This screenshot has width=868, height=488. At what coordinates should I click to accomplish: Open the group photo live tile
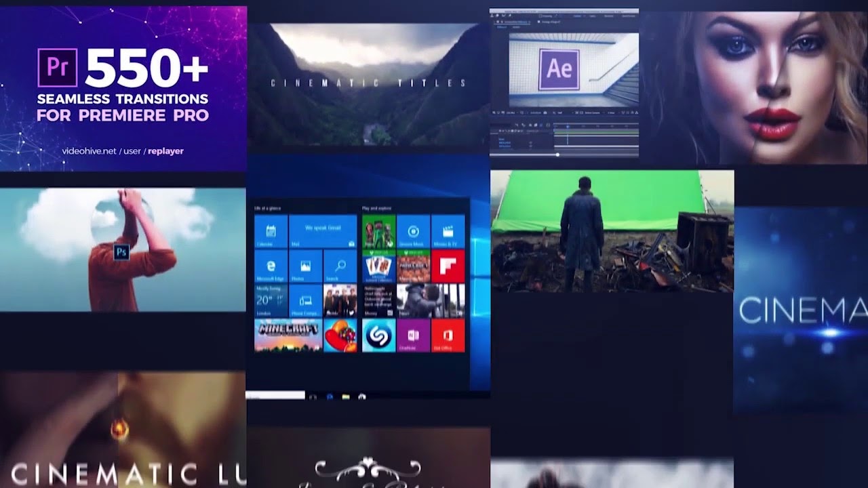pyautogui.click(x=340, y=301)
